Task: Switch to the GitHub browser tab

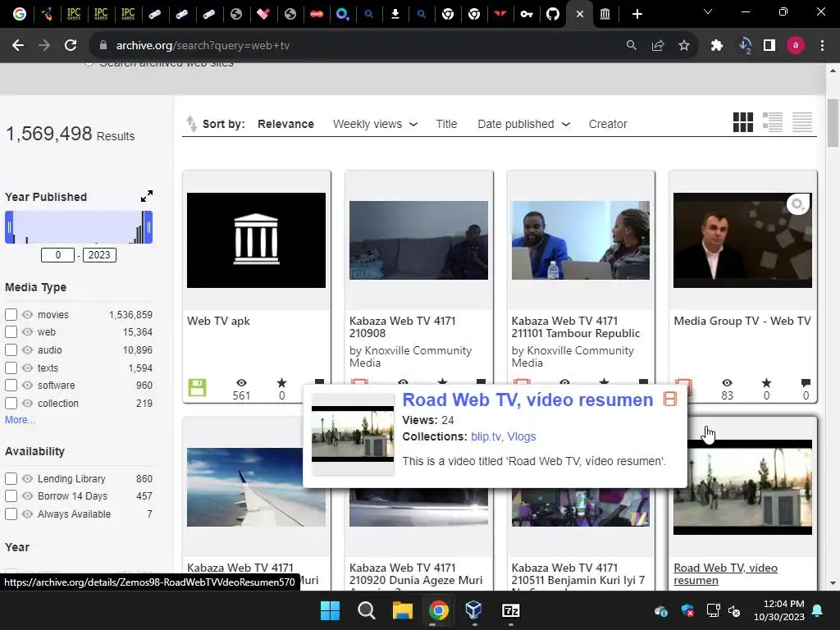Action: (553, 14)
